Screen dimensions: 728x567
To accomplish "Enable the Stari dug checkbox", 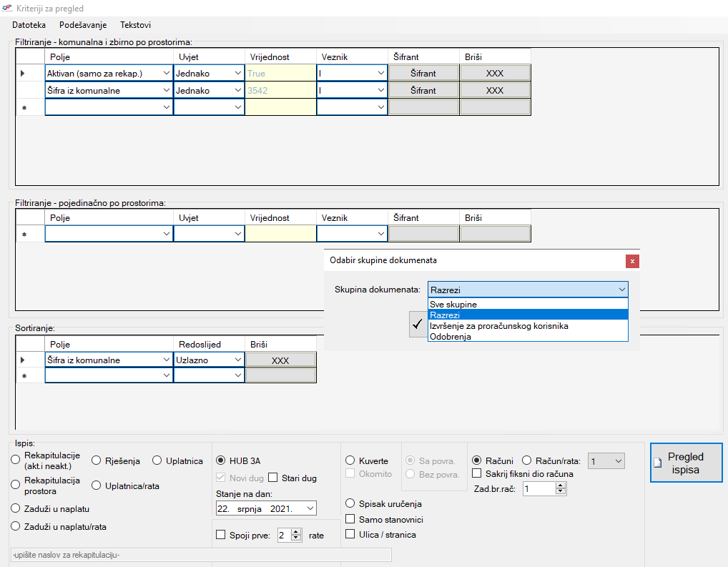I will coord(273,478).
